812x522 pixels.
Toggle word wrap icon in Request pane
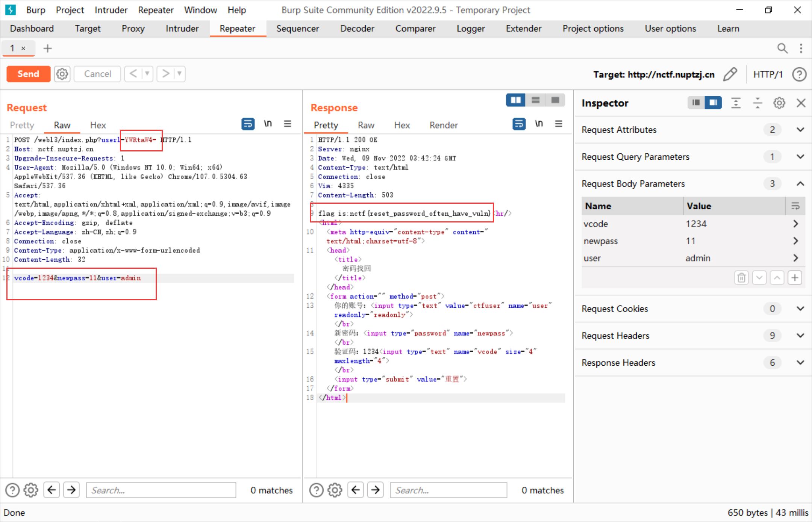click(248, 124)
